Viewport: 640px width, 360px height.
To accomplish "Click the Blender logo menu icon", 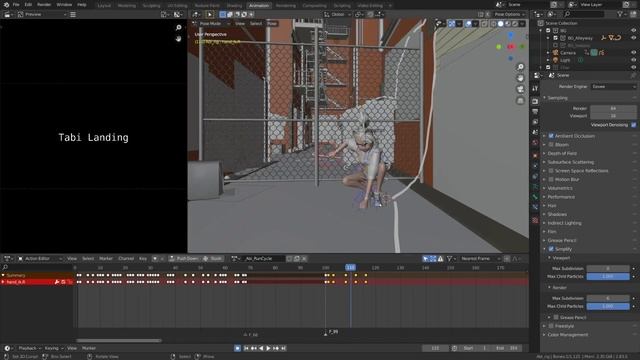I will click(6, 5).
